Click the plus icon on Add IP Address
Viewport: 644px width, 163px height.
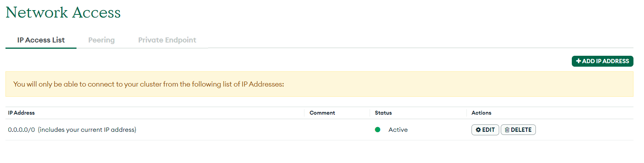(578, 61)
